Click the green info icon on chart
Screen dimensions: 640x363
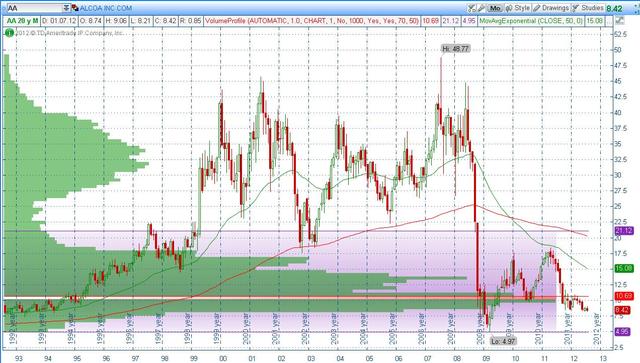pos(9,33)
